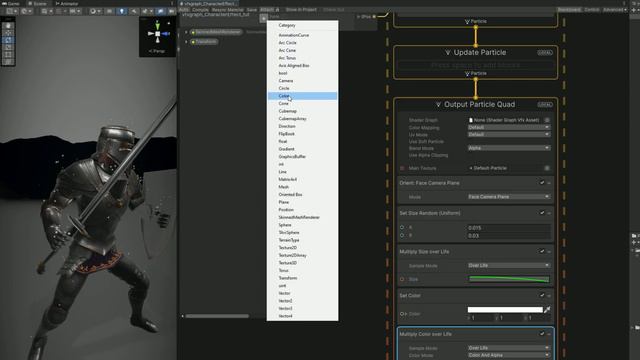640x360 pixels.
Task: Click the A size value field 0.015
Action: [x=509, y=228]
